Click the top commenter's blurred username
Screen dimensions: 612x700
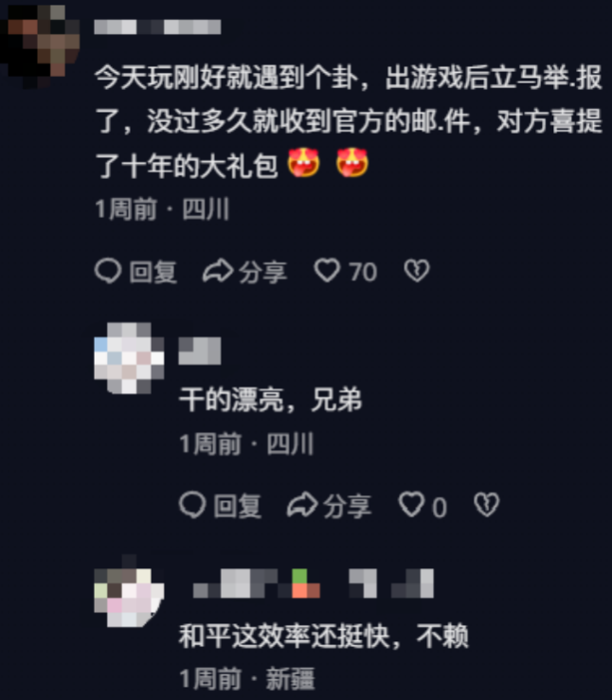tap(157, 27)
